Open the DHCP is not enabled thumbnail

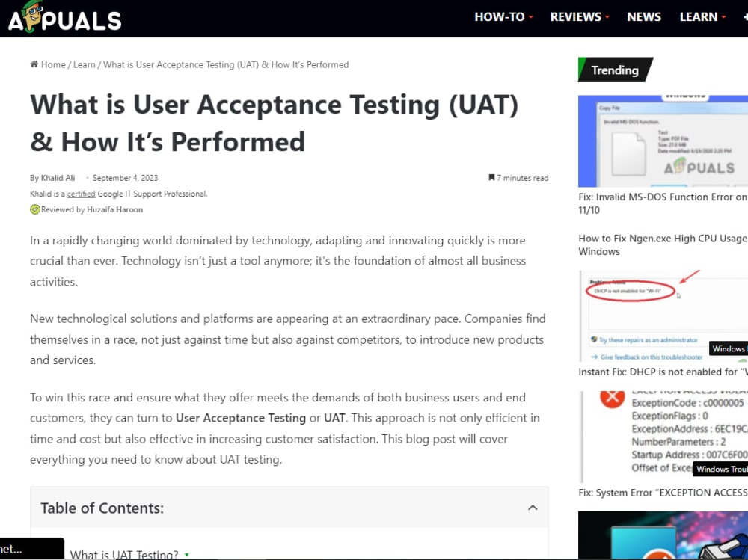[x=663, y=316]
